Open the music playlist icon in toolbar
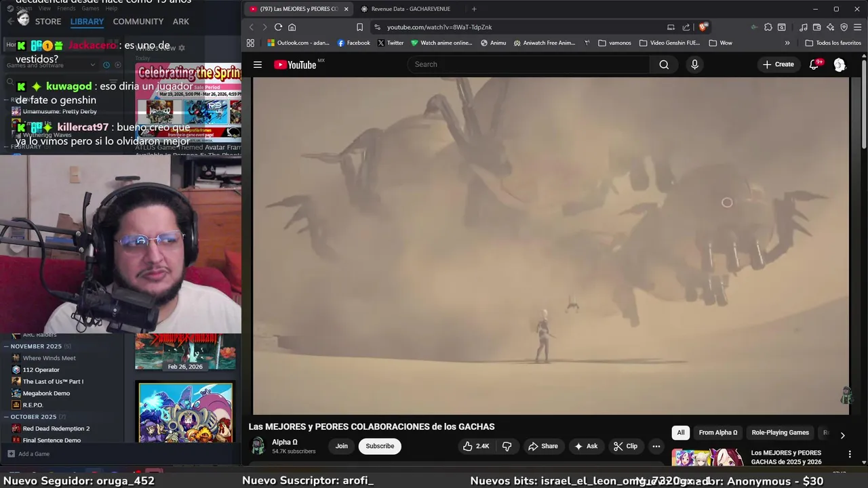This screenshot has width=868, height=488. 804,27
